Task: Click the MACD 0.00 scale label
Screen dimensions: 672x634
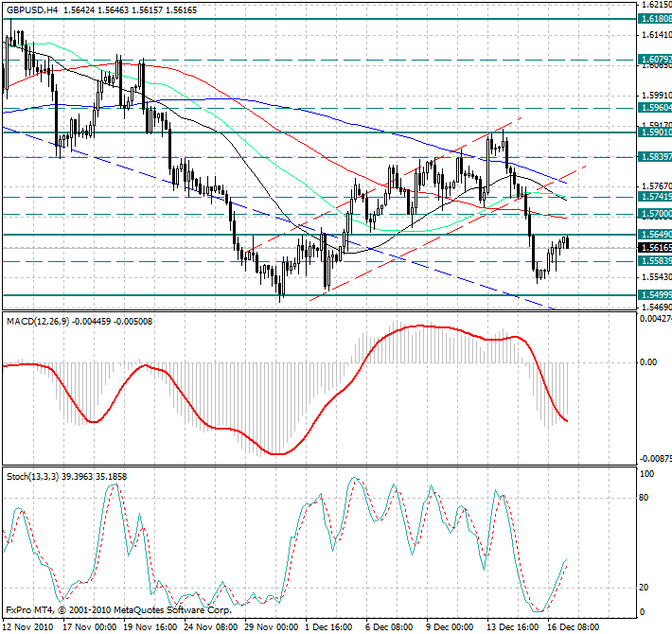Action: tap(649, 361)
